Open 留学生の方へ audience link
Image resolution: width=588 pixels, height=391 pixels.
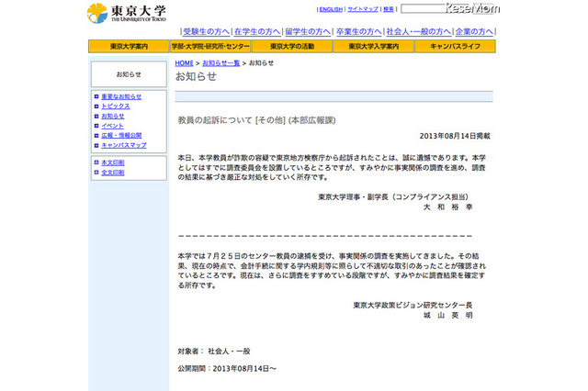click(x=308, y=32)
